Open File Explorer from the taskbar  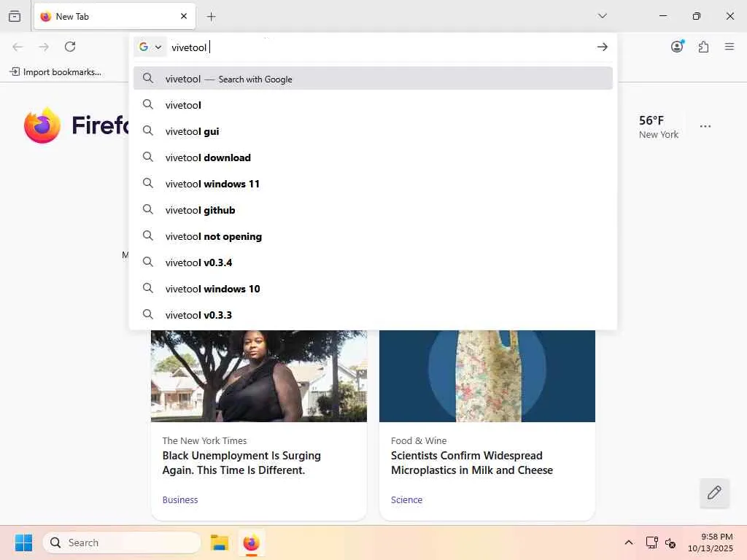click(x=220, y=542)
